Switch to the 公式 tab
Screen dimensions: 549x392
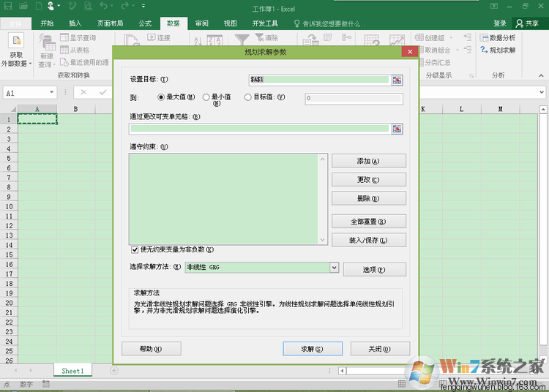pos(145,23)
